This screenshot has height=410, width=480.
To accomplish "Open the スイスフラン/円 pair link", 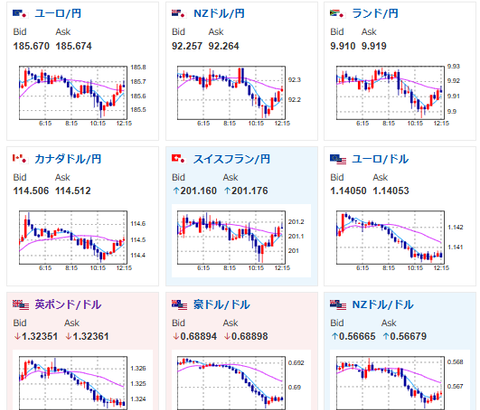I will pos(232,159).
